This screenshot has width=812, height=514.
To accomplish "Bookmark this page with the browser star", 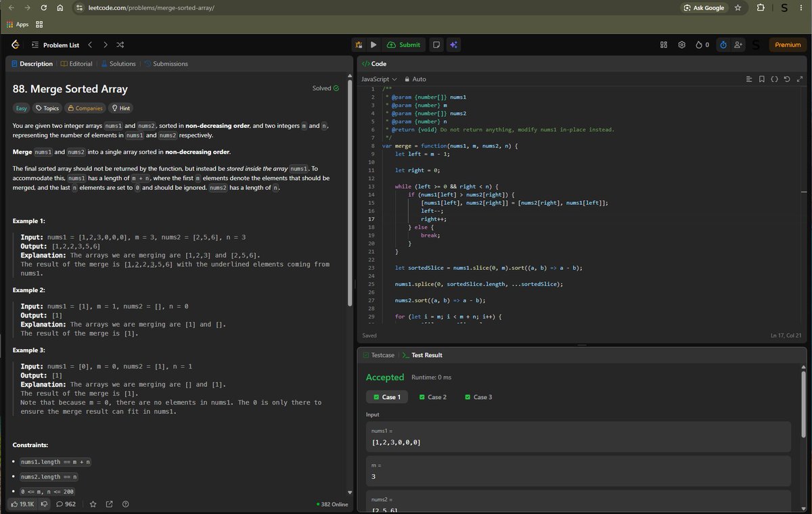I will [738, 8].
